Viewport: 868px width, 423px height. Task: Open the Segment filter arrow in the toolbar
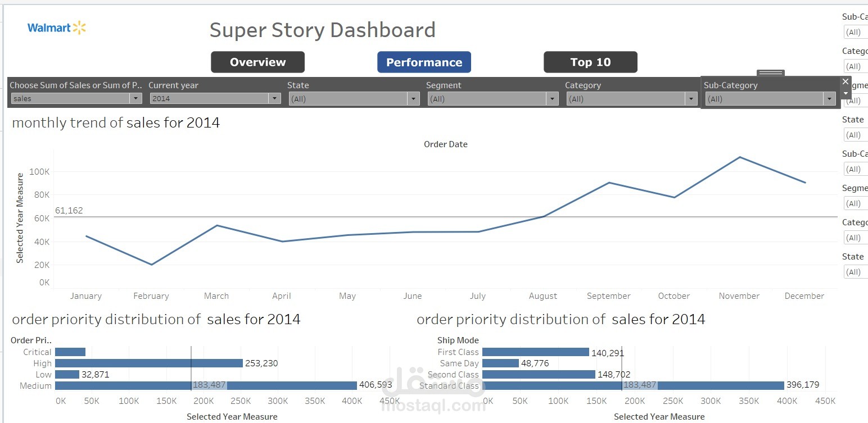click(x=552, y=98)
